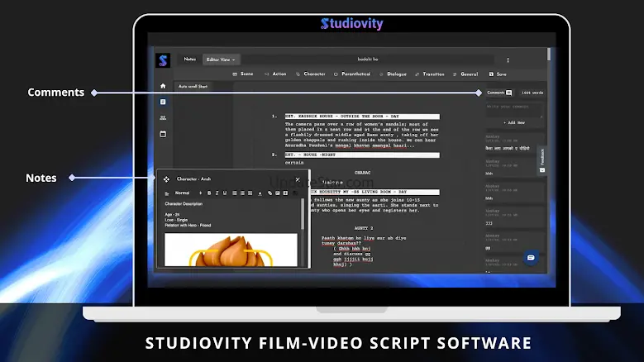Click the move handle of Character note
The image size is (644, 362).
point(166,179)
